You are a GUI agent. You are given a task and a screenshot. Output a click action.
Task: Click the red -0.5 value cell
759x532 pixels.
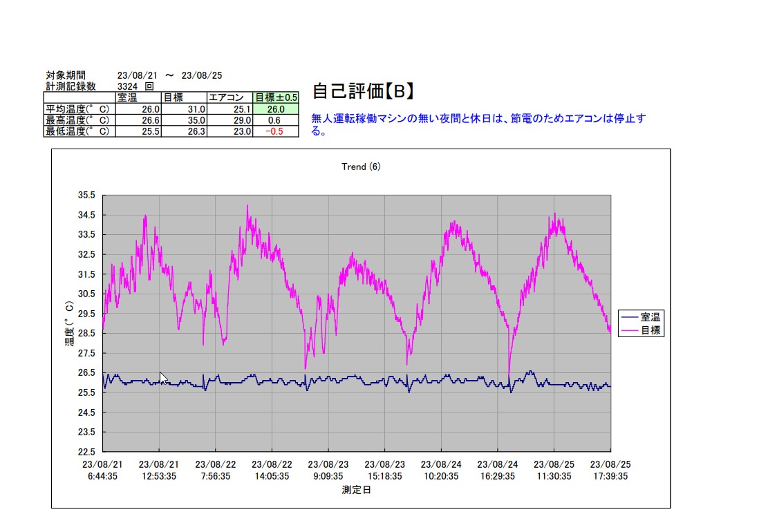click(277, 131)
